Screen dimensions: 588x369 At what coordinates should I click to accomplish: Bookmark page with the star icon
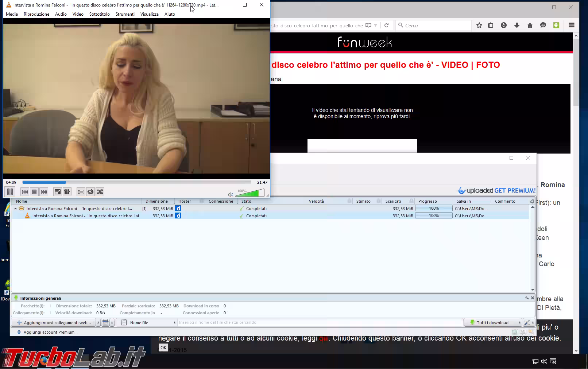[479, 25]
